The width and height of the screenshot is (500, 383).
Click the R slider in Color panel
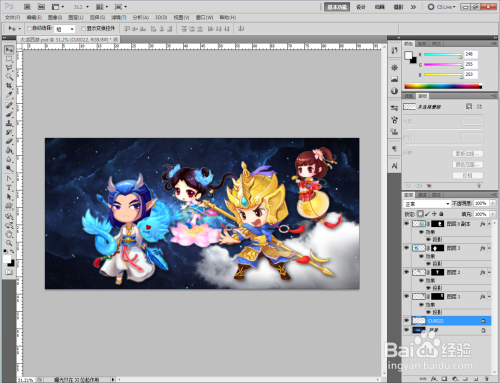(x=443, y=55)
